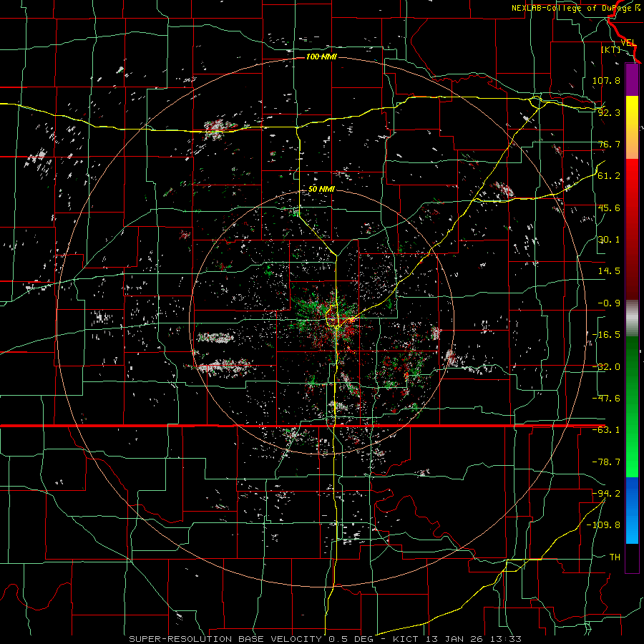Select the VEL legend title

click(x=628, y=43)
